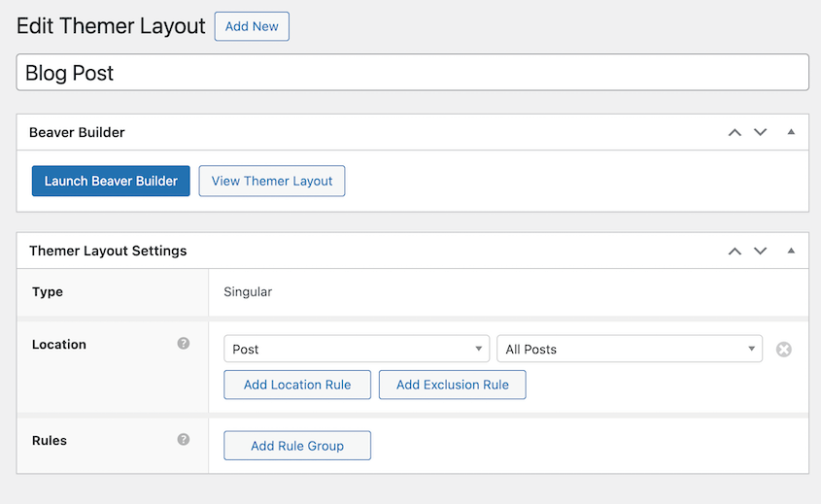The height and width of the screenshot is (504, 821).
Task: Click the Themer Layout Settings heading
Action: [108, 252]
